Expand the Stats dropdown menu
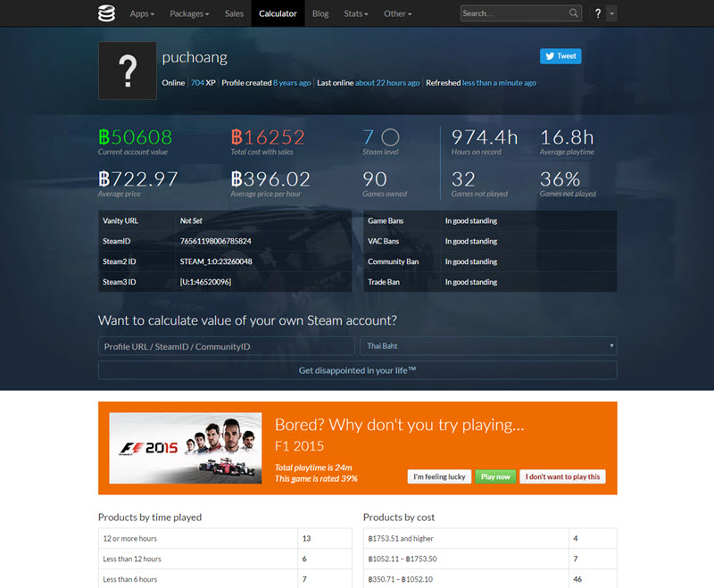Screen dimensions: 714x588 (x=355, y=13)
